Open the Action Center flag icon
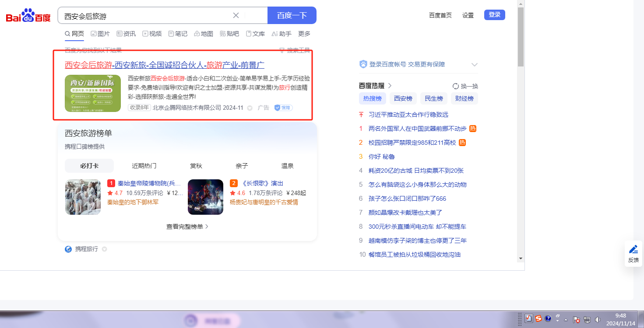644x328 pixels. click(x=577, y=320)
